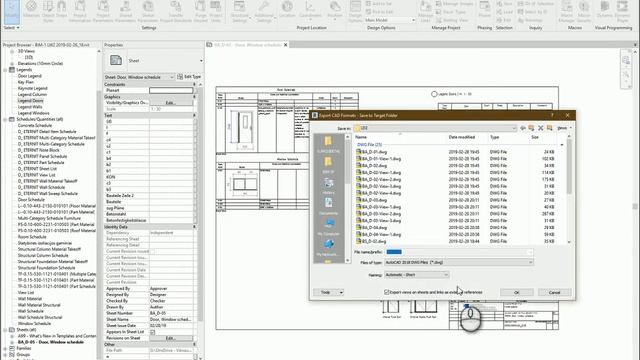Collapse the Schedules/Quantities tree node
Viewport: 640px width, 360px height.
click(5, 120)
